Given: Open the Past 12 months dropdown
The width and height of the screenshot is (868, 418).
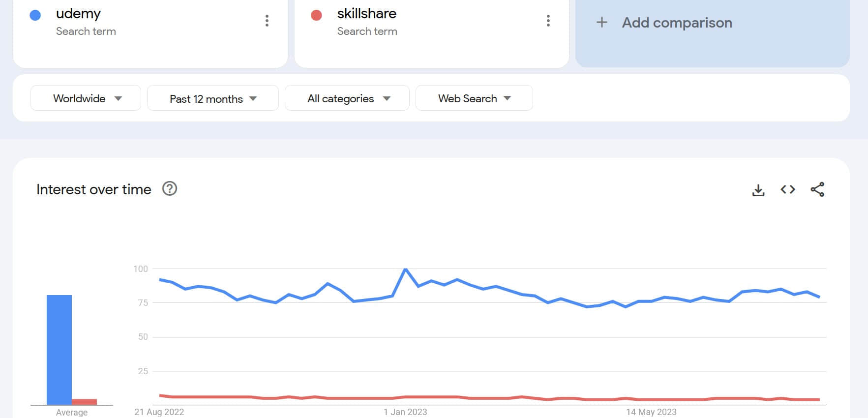Looking at the screenshot, I should point(213,98).
